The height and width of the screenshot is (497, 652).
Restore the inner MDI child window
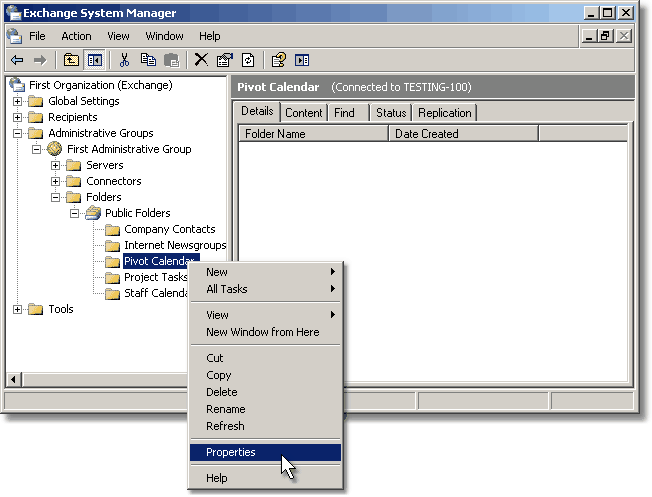point(605,36)
